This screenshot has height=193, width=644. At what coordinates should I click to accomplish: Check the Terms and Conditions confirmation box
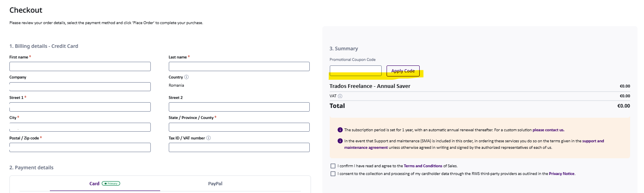[333, 166]
